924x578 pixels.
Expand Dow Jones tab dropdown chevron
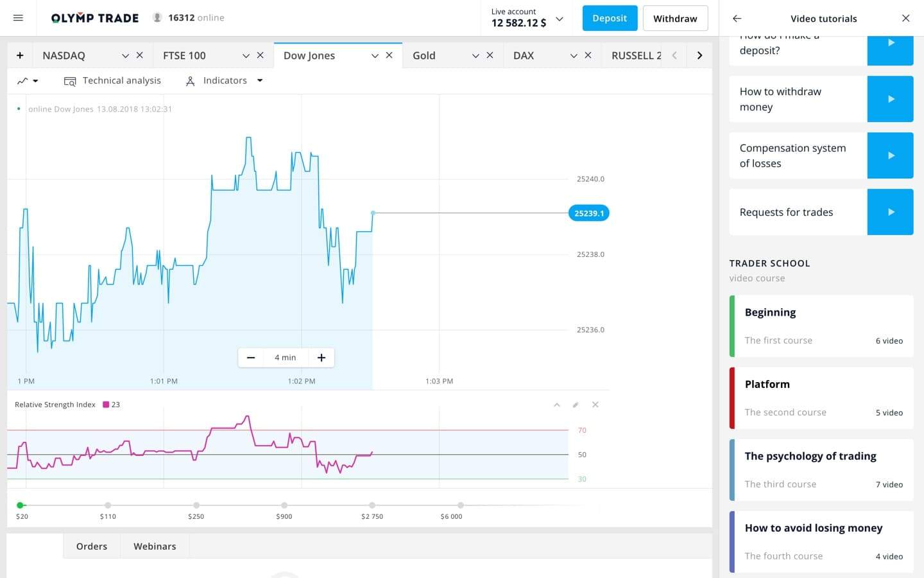pyautogui.click(x=375, y=56)
